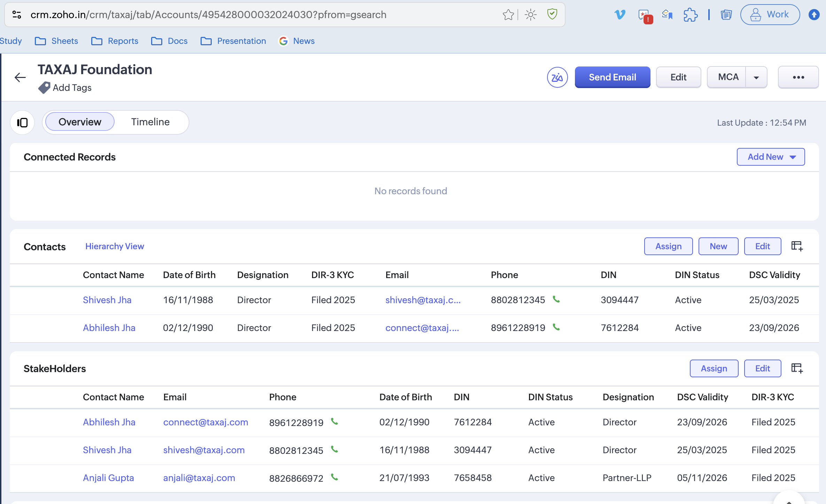Open the Sheets bookmark folder

point(56,41)
